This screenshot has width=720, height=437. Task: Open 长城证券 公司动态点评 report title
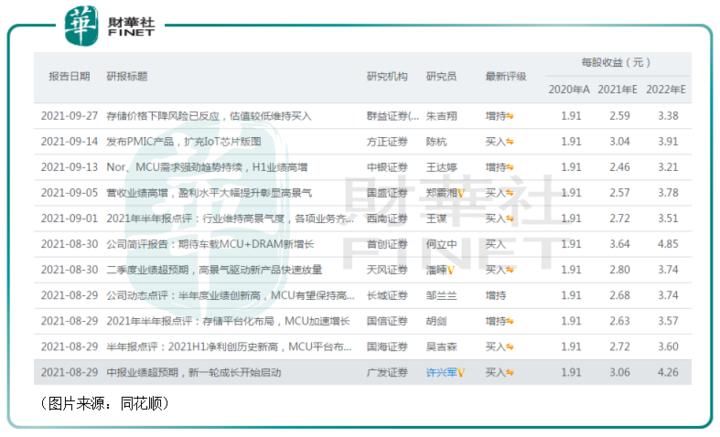point(231,295)
